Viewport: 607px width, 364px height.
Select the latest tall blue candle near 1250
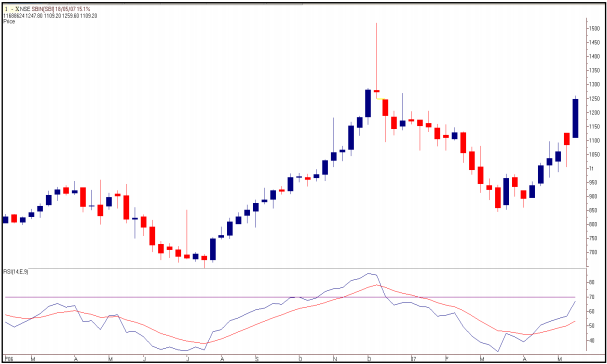(x=576, y=118)
